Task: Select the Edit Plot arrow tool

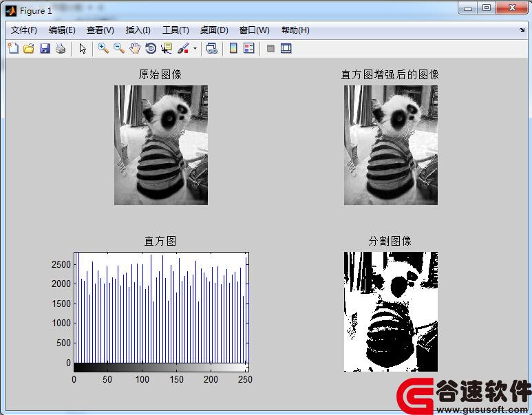Action: (x=83, y=49)
